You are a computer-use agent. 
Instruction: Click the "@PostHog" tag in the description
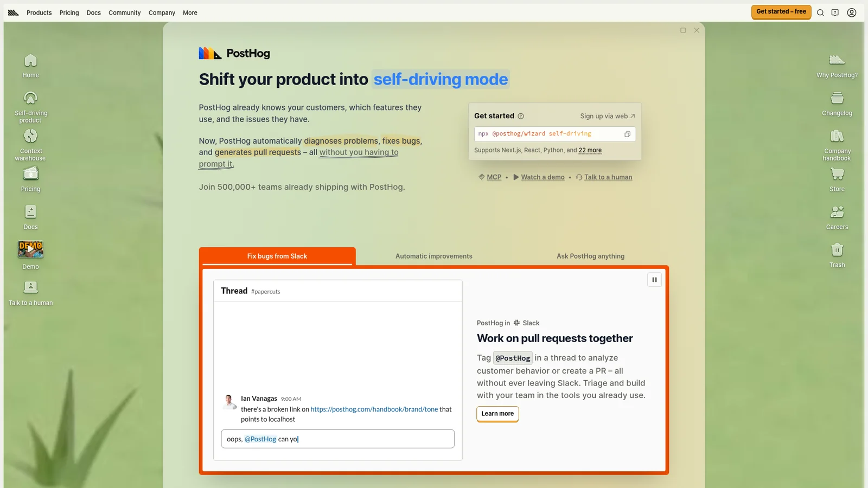513,358
